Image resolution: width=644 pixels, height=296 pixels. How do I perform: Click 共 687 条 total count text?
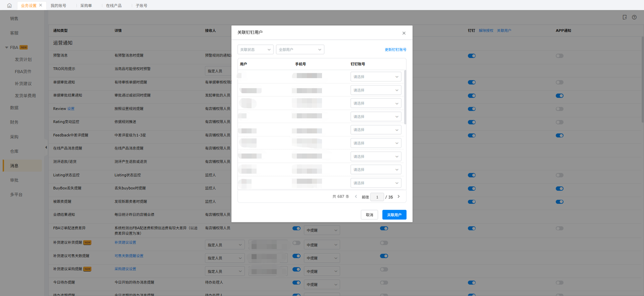pyautogui.click(x=341, y=197)
